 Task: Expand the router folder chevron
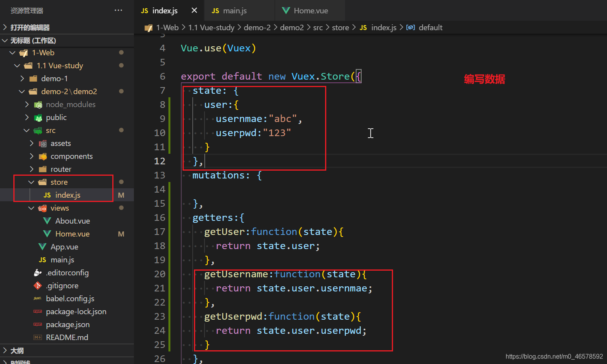pyautogui.click(x=31, y=169)
